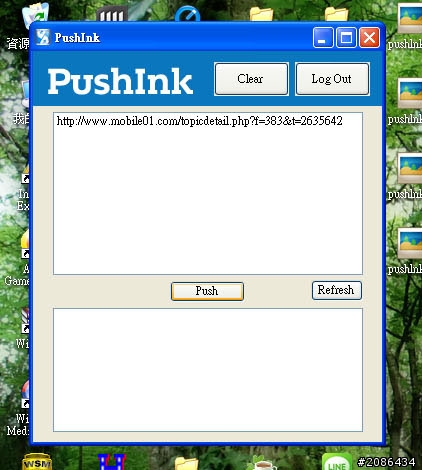The height and width of the screenshot is (470, 422).
Task: Click the large PushInk logo text
Action: (120, 81)
